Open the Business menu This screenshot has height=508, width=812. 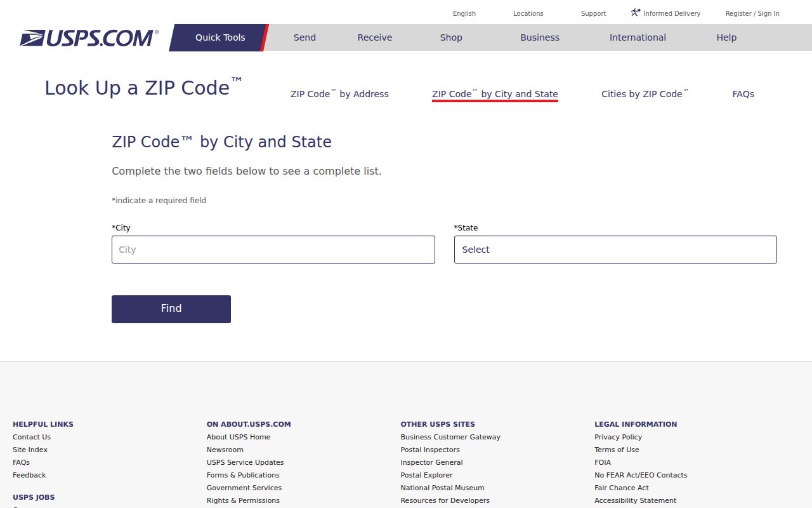click(x=540, y=37)
